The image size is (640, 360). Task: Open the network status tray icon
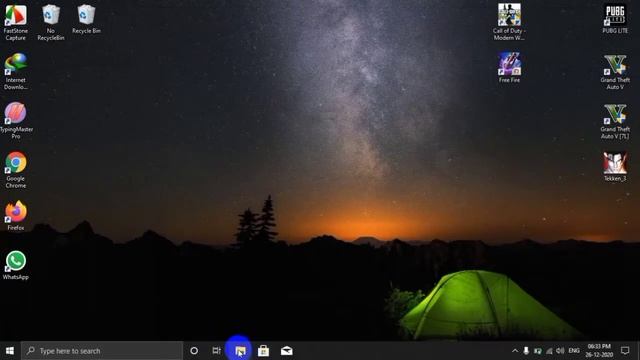549,351
